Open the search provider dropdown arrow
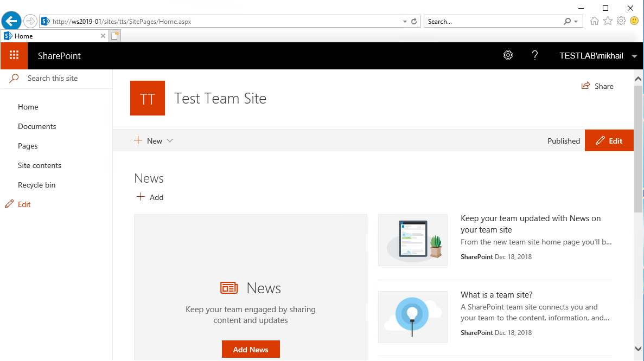 [576, 21]
